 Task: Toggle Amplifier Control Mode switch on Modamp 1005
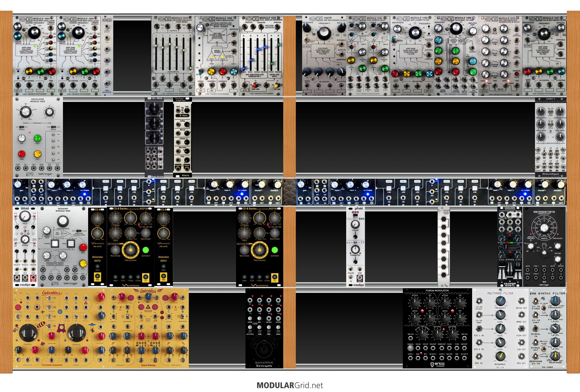pyautogui.click(x=79, y=231)
